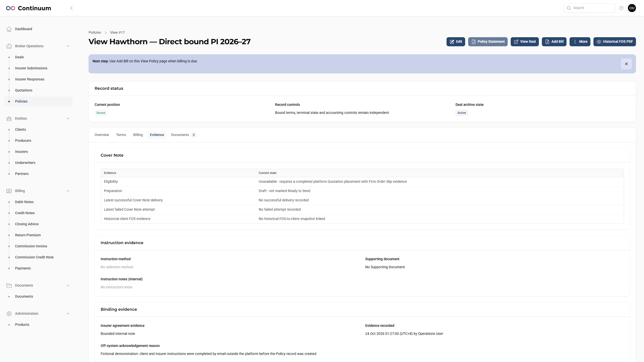
Task: Click the Dashboard home icon
Action: (9, 29)
